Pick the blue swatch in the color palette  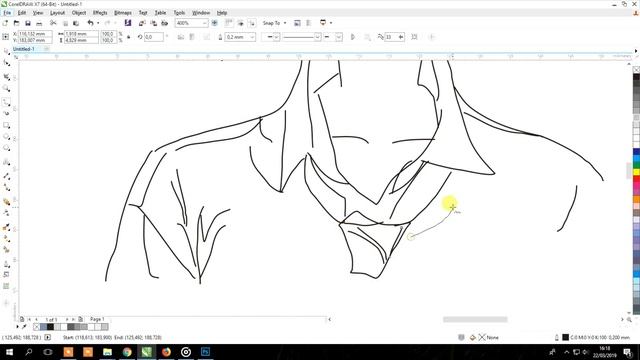[636, 152]
